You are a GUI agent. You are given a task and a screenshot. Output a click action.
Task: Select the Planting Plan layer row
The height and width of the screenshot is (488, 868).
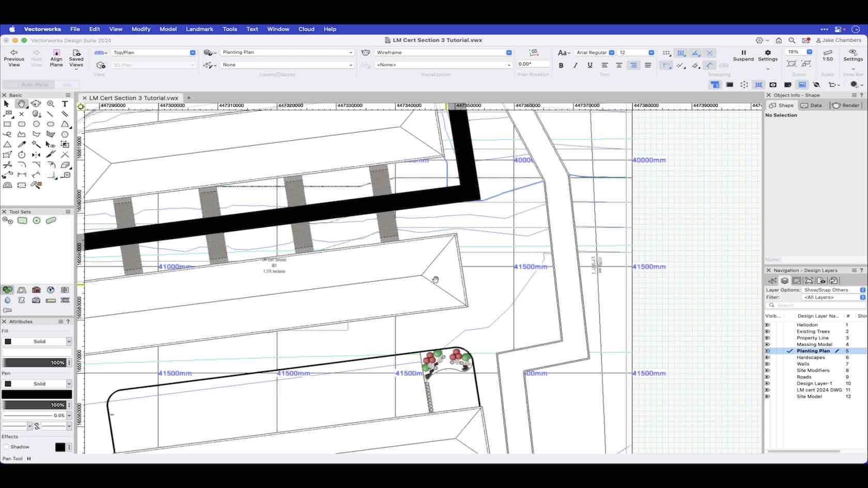[x=815, y=351]
